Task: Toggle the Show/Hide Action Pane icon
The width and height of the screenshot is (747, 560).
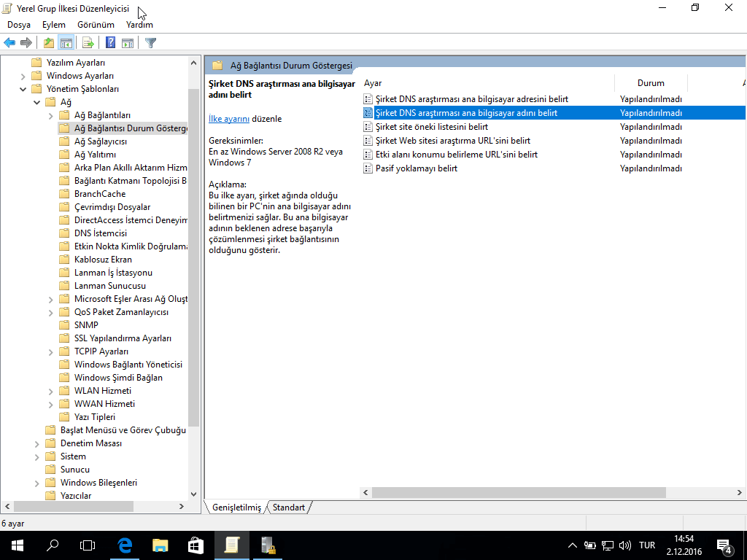Action: pos(128,43)
